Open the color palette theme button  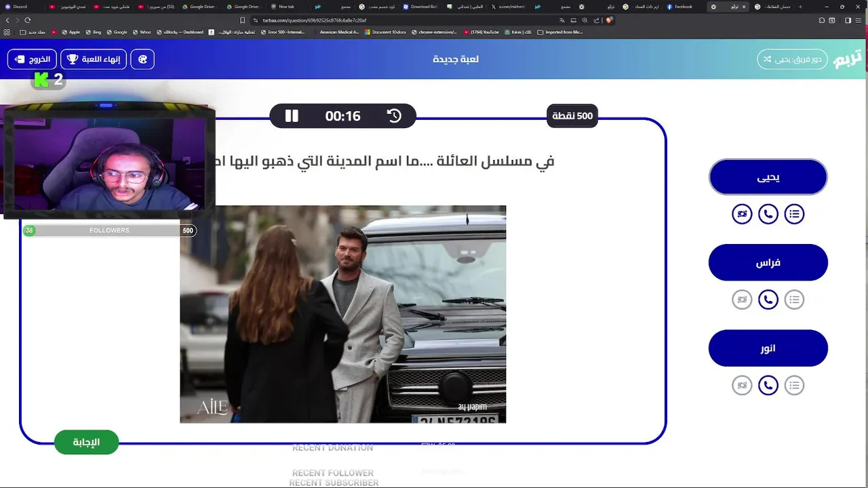point(142,59)
